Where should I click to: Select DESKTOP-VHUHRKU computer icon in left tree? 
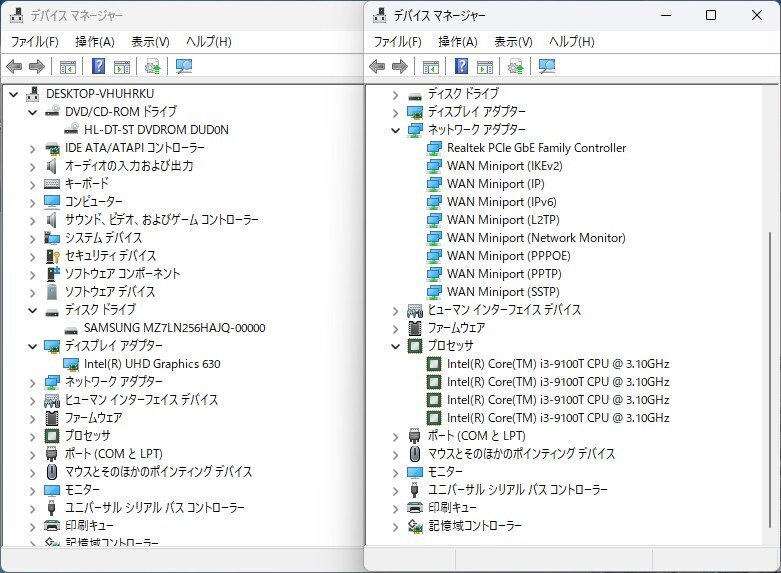click(x=33, y=94)
